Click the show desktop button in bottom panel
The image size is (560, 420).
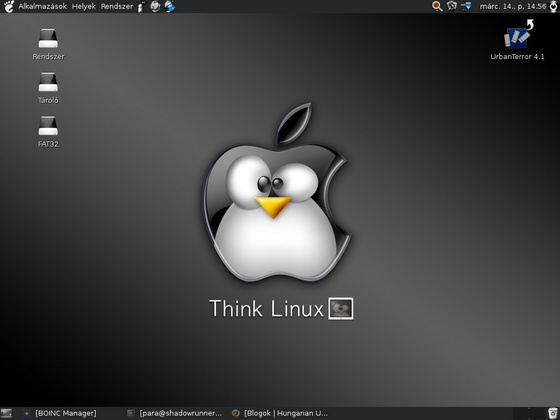click(x=6, y=413)
